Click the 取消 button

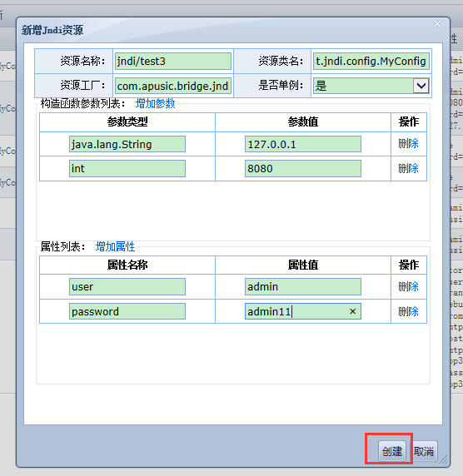tap(424, 451)
